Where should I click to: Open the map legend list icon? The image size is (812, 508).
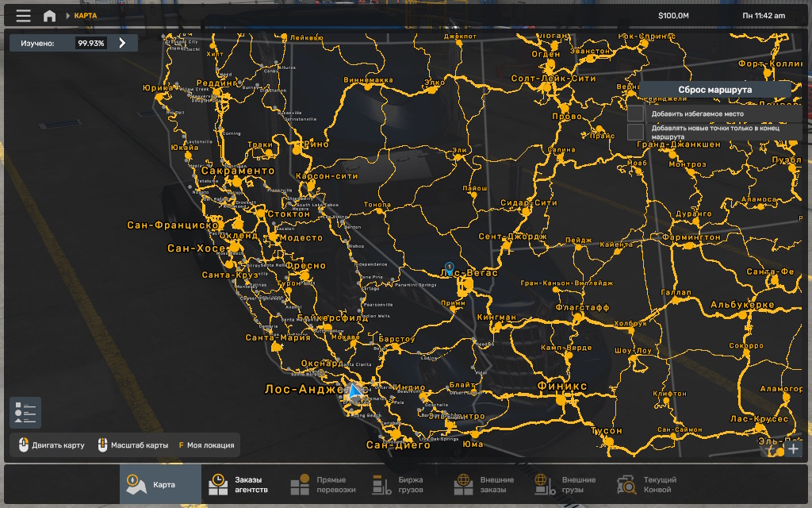25,413
